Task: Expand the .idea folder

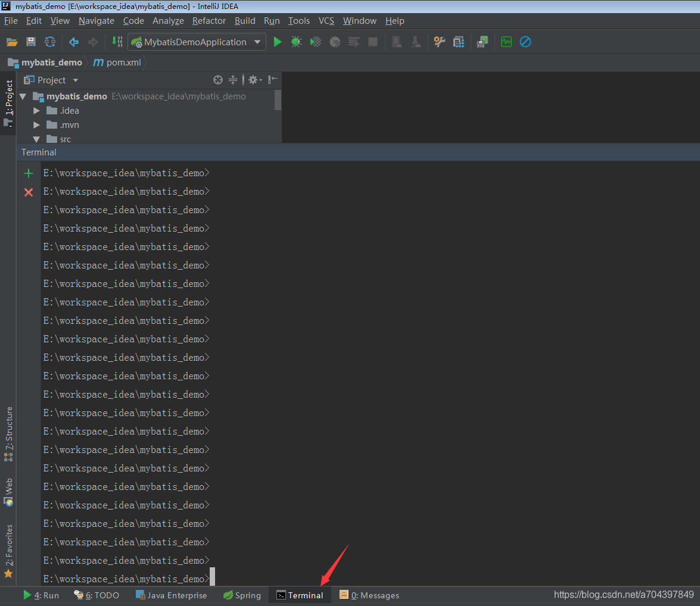Action: click(x=36, y=111)
